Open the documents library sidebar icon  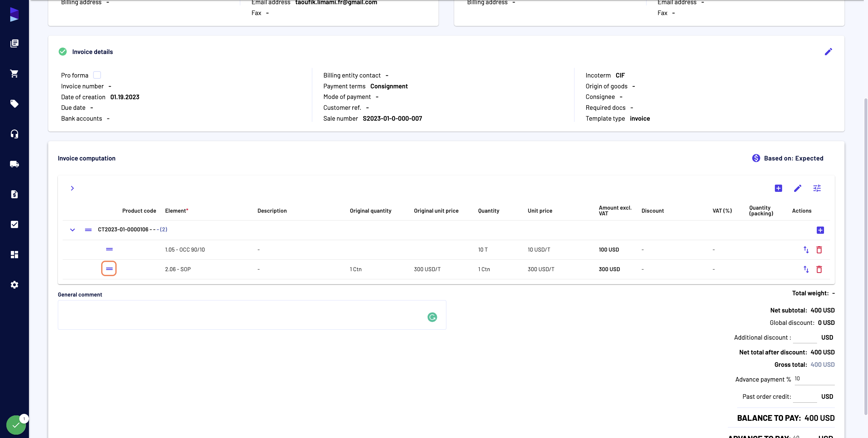pyautogui.click(x=14, y=43)
